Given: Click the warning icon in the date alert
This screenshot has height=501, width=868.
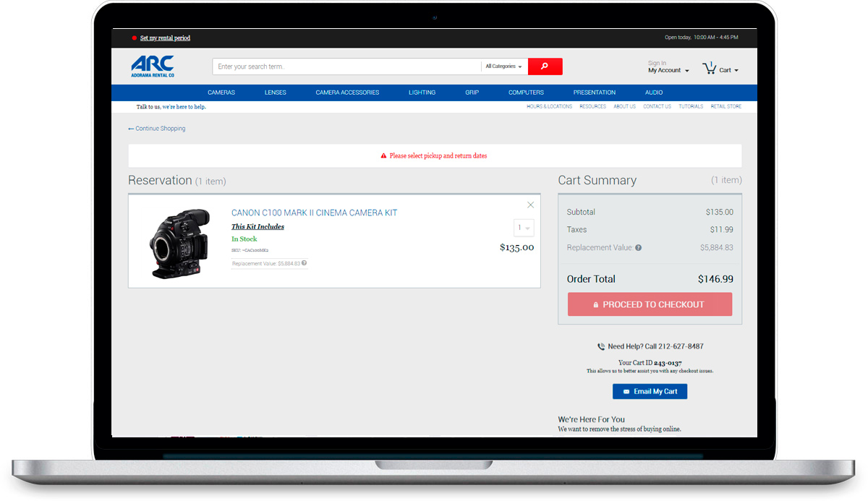Looking at the screenshot, I should coord(384,156).
